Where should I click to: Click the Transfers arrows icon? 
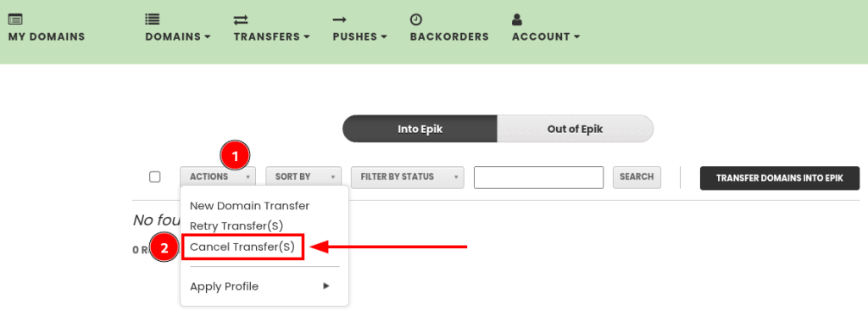click(x=241, y=20)
